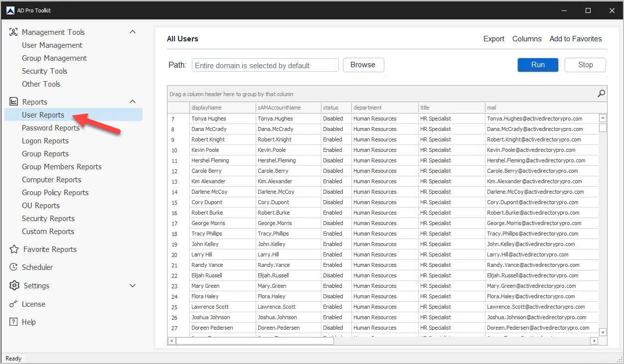Open the License page

(x=33, y=304)
